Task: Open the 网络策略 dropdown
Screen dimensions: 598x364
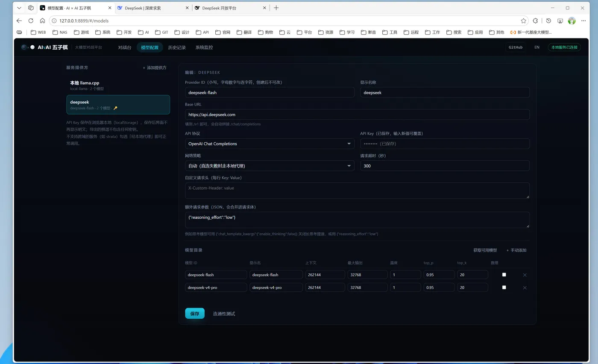Action: click(x=270, y=166)
